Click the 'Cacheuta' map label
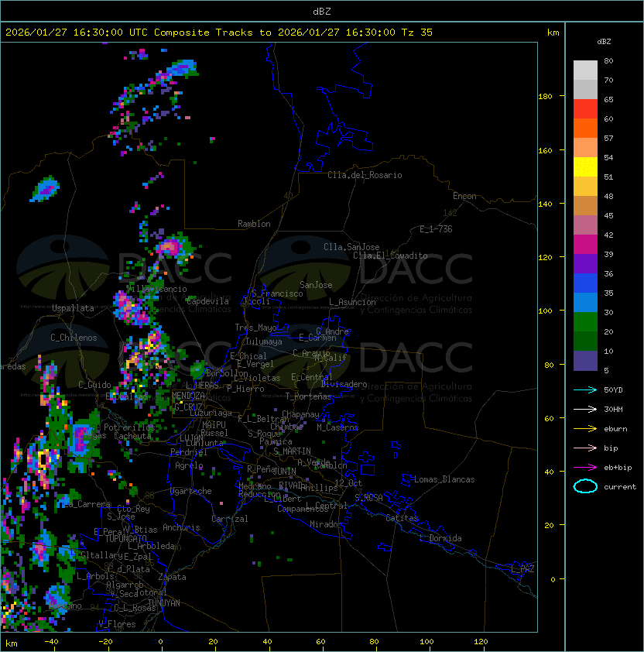 point(132,436)
